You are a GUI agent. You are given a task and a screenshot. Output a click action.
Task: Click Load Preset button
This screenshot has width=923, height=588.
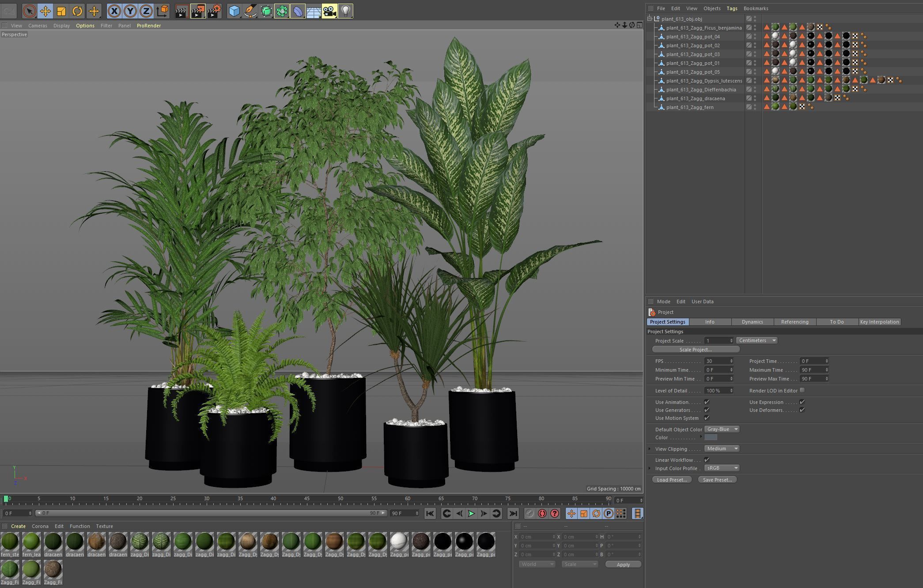click(x=672, y=480)
